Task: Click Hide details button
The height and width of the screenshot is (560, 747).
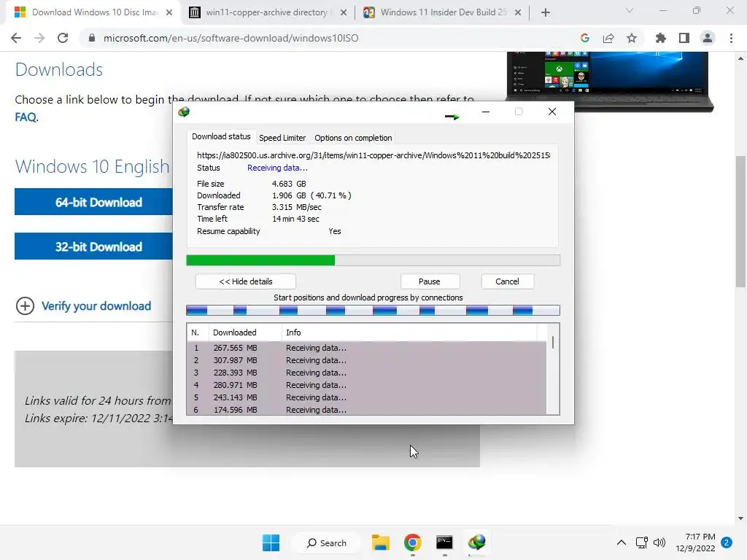Action: pos(245,281)
